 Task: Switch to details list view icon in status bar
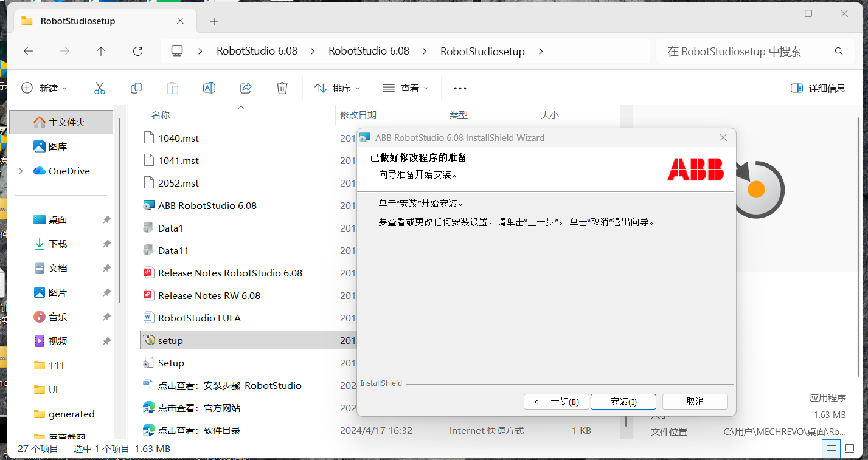(830, 449)
